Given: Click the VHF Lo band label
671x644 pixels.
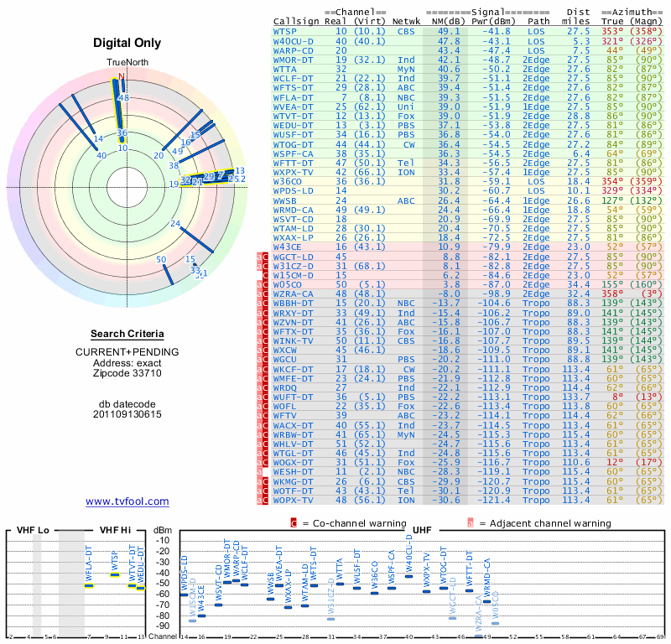Looking at the screenshot, I should [x=33, y=530].
